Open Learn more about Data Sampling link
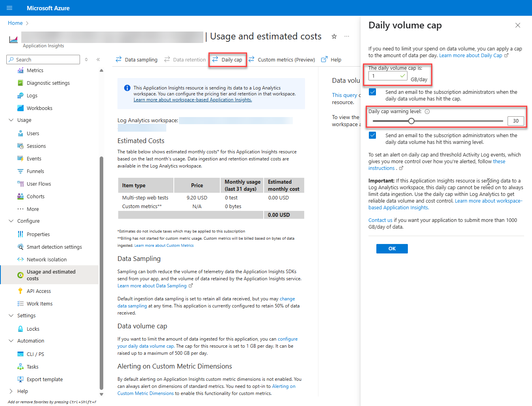 pos(155,286)
